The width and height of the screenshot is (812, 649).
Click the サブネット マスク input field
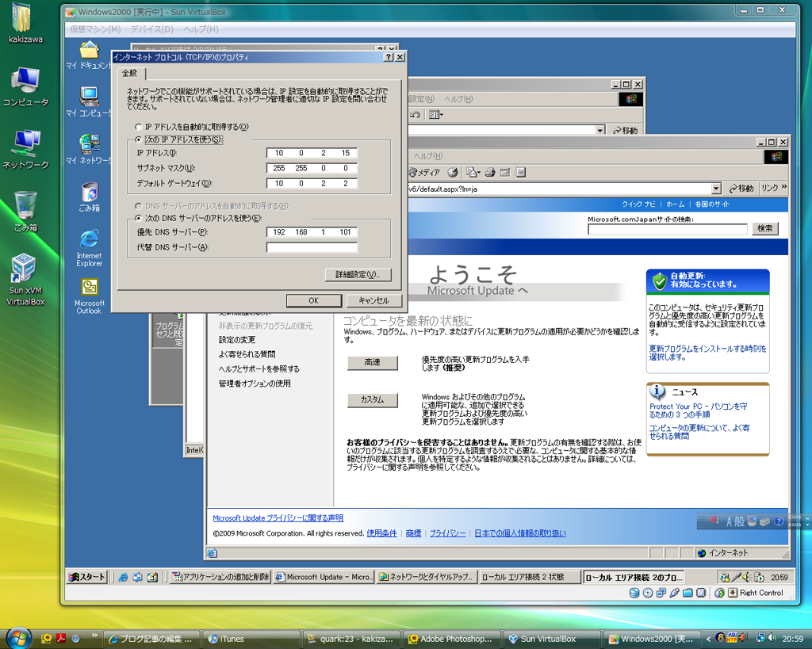tap(312, 168)
